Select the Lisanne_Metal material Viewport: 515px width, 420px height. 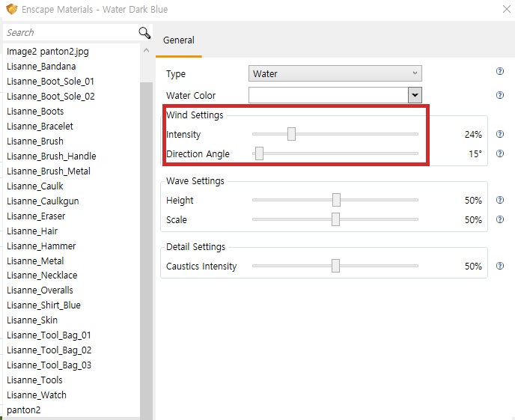click(x=35, y=261)
